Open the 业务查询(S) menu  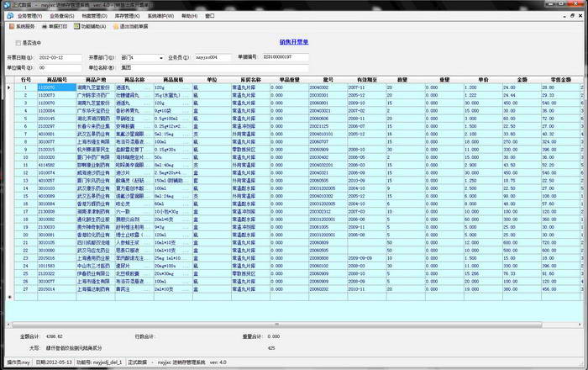62,16
